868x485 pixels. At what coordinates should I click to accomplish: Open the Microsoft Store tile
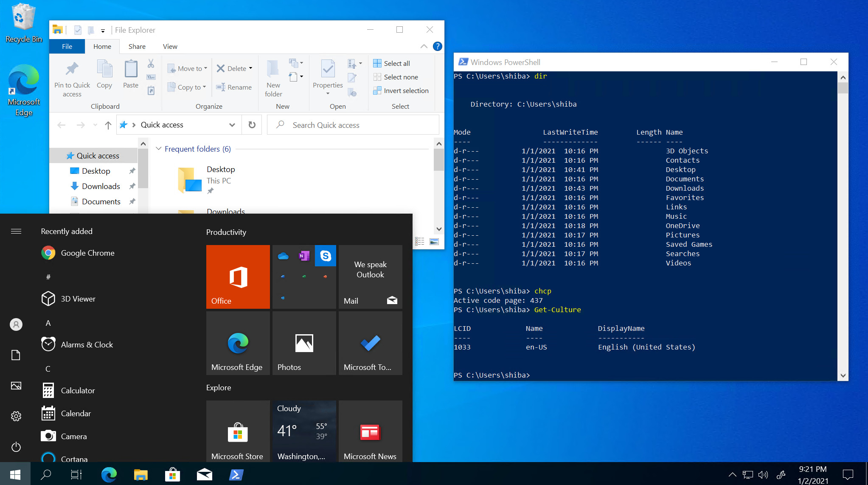click(x=238, y=431)
